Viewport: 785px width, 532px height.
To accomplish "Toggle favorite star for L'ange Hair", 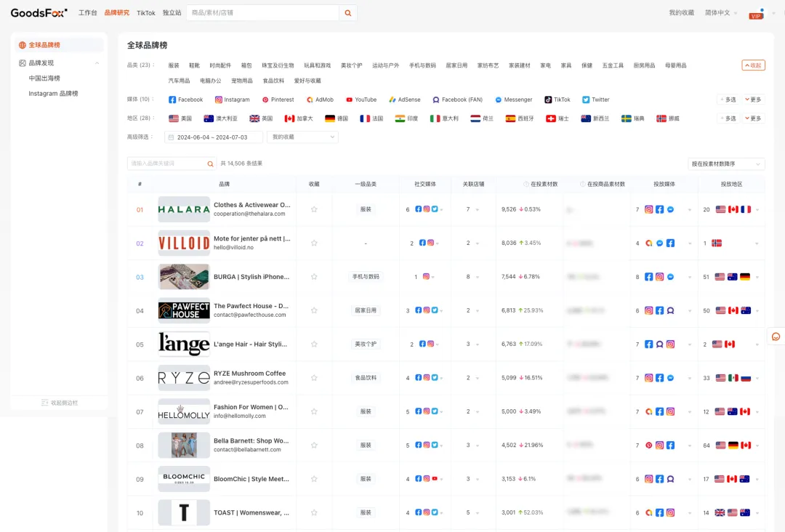I will pos(314,344).
